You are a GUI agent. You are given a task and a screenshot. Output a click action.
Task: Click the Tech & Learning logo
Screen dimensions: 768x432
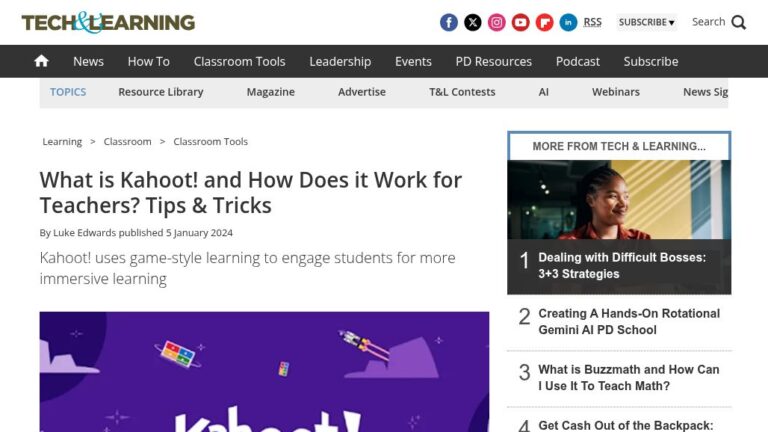tap(108, 23)
